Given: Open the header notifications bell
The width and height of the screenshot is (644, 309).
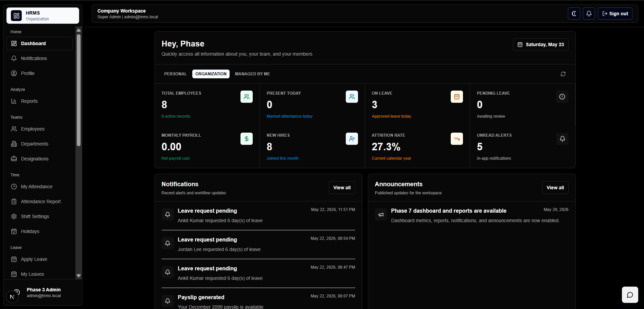Looking at the screenshot, I should click(x=589, y=14).
